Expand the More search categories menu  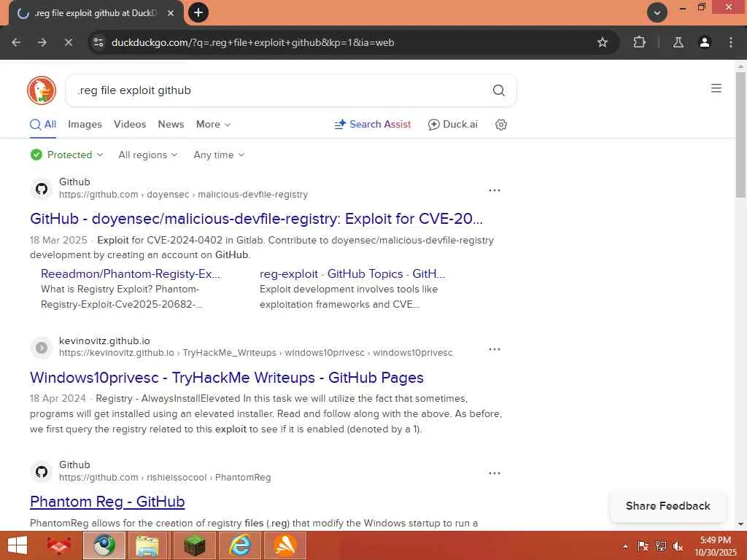214,124
